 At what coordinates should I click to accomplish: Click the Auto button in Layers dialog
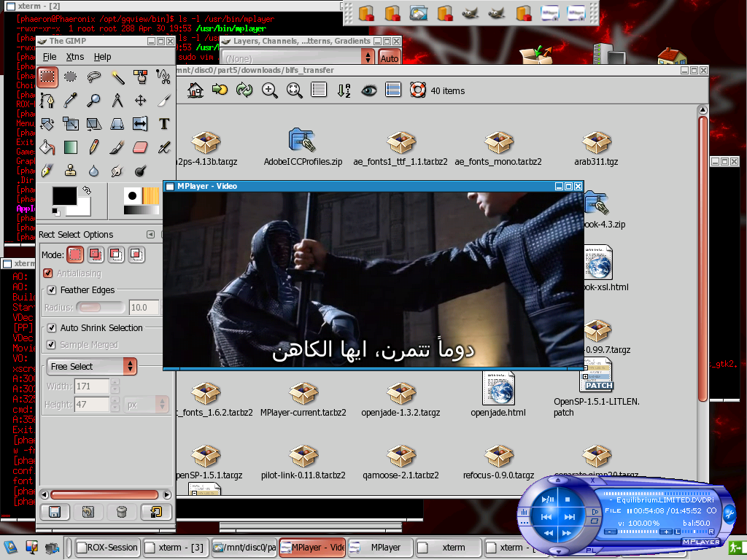[389, 55]
